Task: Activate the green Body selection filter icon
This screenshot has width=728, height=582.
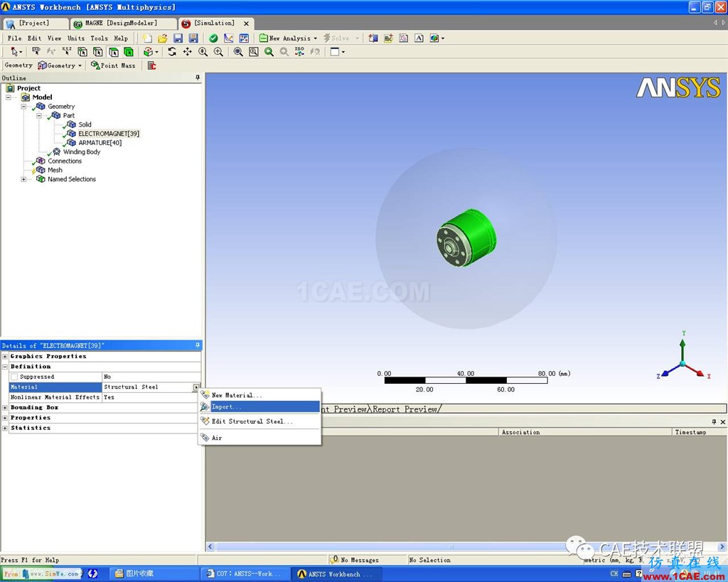Action: [129, 51]
